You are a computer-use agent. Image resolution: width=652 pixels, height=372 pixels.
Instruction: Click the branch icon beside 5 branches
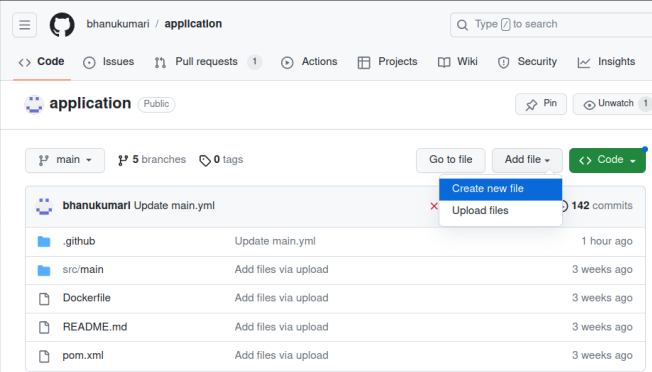[123, 160]
